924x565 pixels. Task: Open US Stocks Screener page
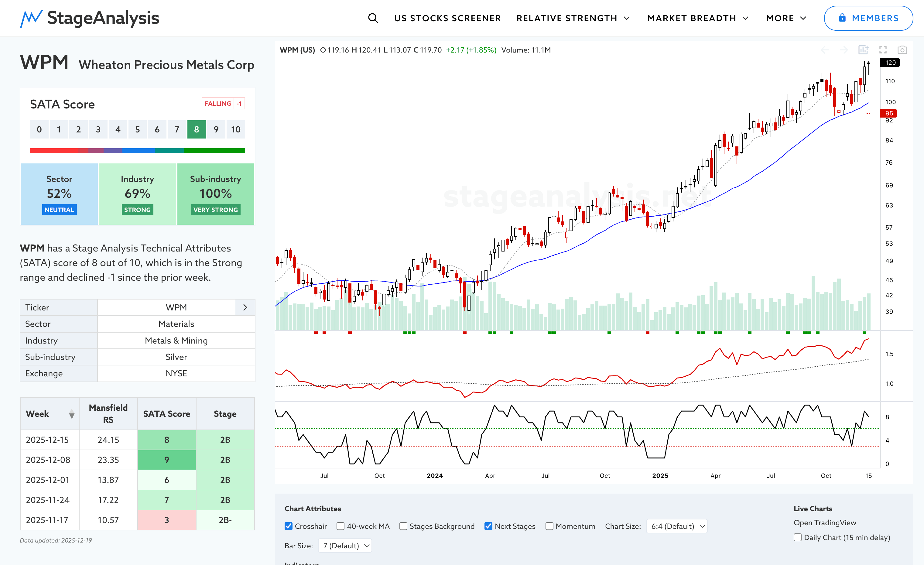coord(447,18)
